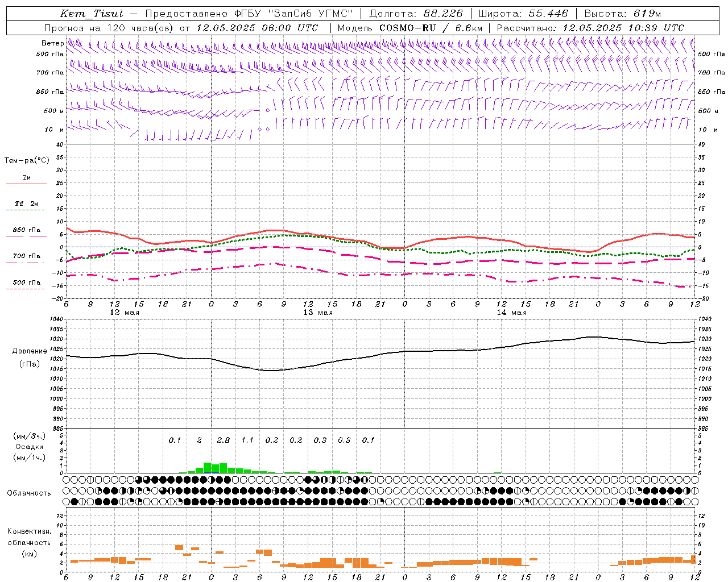Select the forecast start time 12.05.2025 06:00 UTC
The height and width of the screenshot is (582, 728).
pyautogui.click(x=257, y=28)
